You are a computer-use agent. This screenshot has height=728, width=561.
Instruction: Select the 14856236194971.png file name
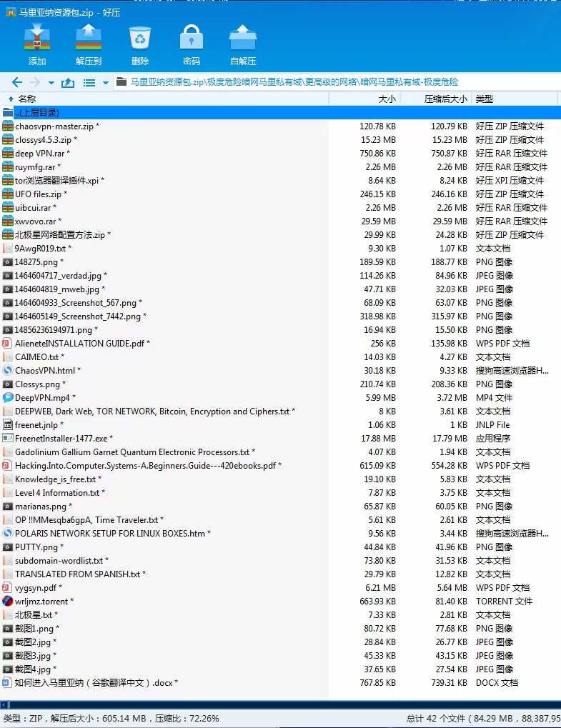[x=54, y=329]
